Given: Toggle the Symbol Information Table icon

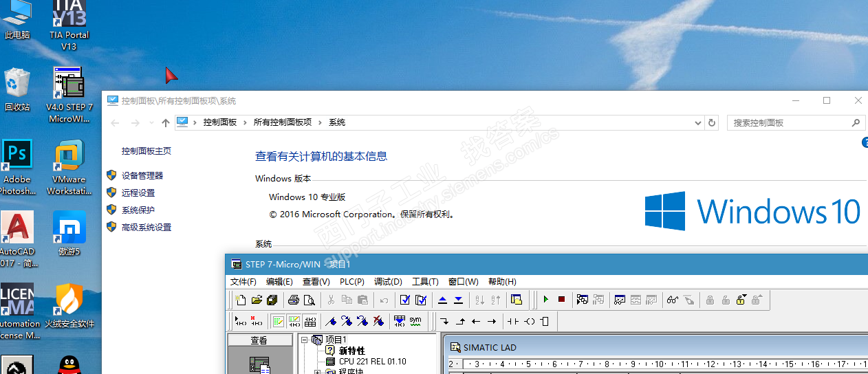Looking at the screenshot, I should [310, 321].
